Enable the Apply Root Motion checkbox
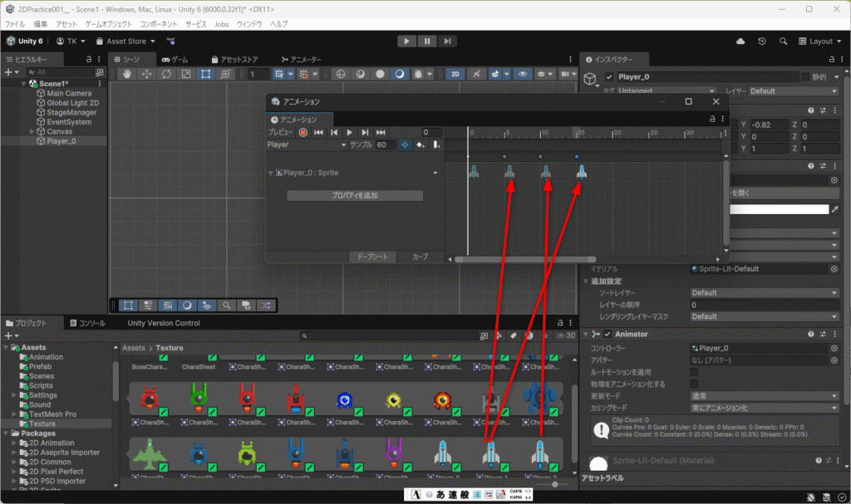 point(695,372)
